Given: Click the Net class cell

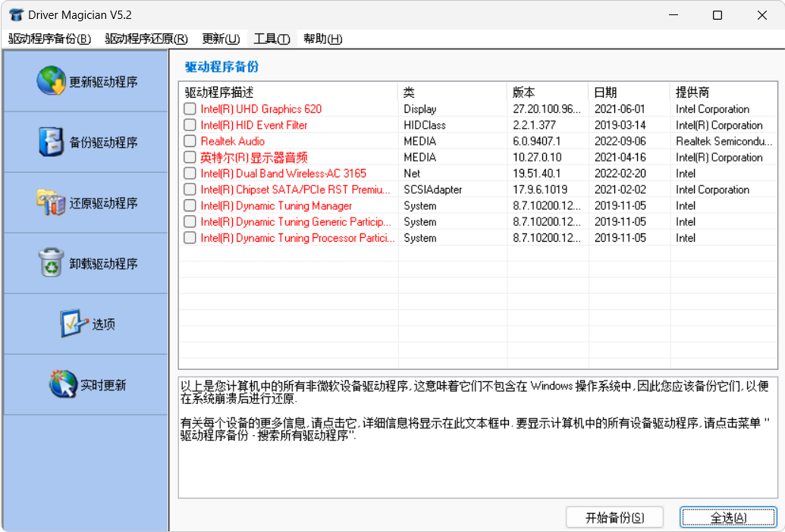Looking at the screenshot, I should click(412, 174).
